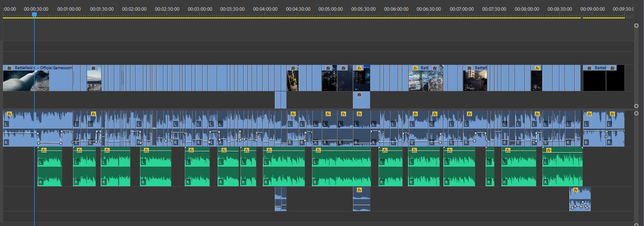Click ruler timecode 00:01:00:00

(x=69, y=9)
